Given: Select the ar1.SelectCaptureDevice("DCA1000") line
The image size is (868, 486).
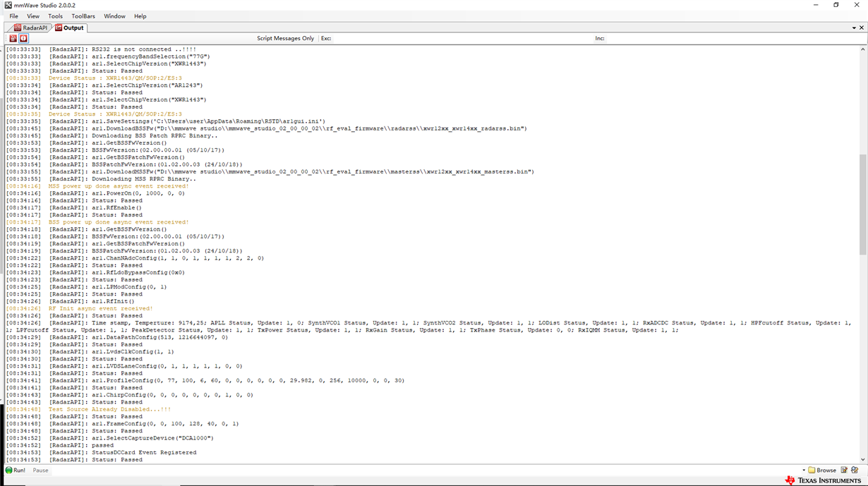Looking at the screenshot, I should [x=110, y=438].
